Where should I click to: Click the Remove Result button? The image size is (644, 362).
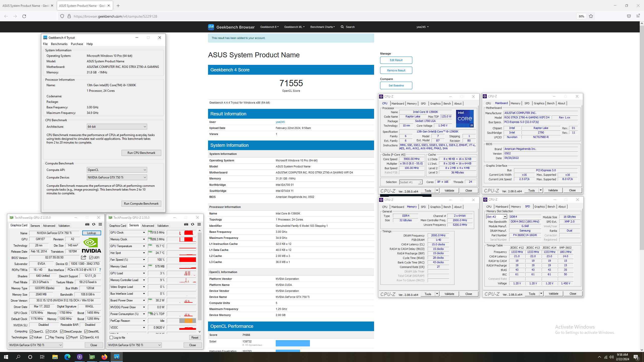point(396,70)
